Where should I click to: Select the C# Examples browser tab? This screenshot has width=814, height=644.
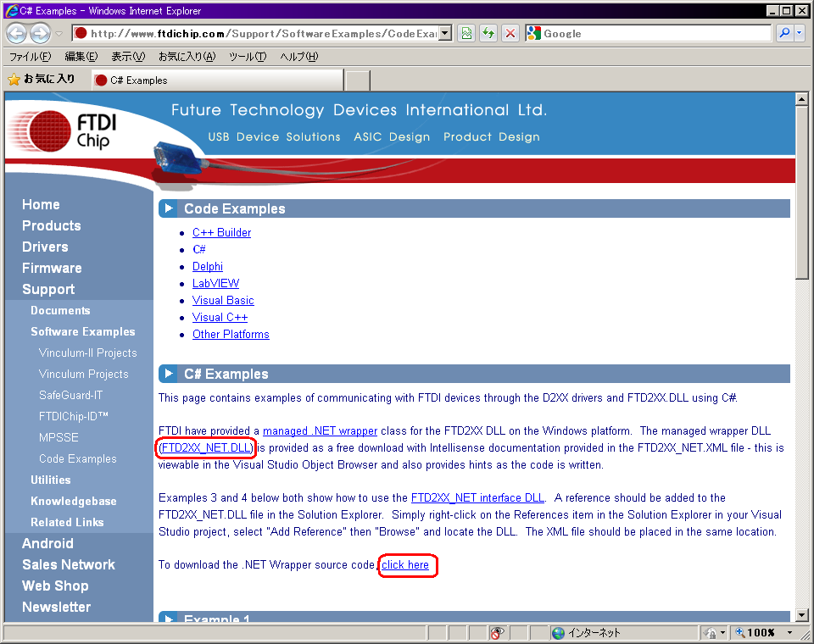(218, 80)
